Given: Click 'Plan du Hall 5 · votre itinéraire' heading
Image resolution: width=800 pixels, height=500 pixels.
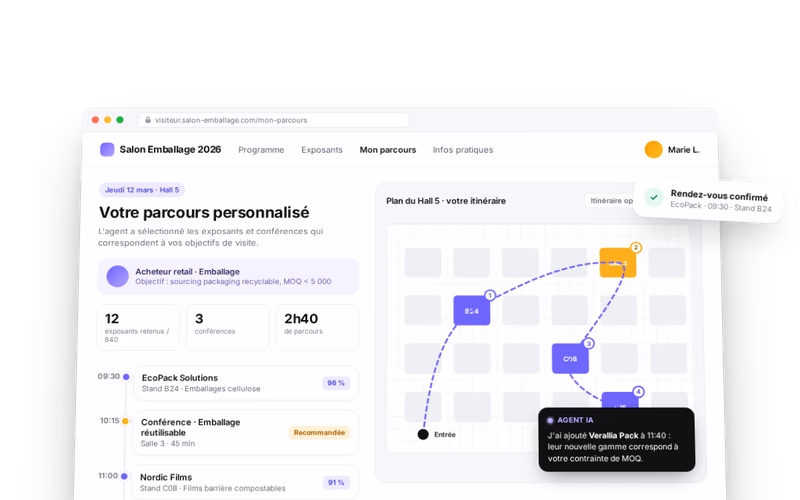Looking at the screenshot, I should click(x=446, y=201).
